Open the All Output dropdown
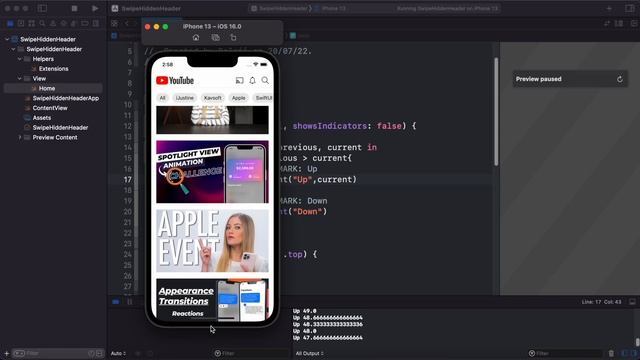This screenshot has height=360, width=640. [309, 353]
